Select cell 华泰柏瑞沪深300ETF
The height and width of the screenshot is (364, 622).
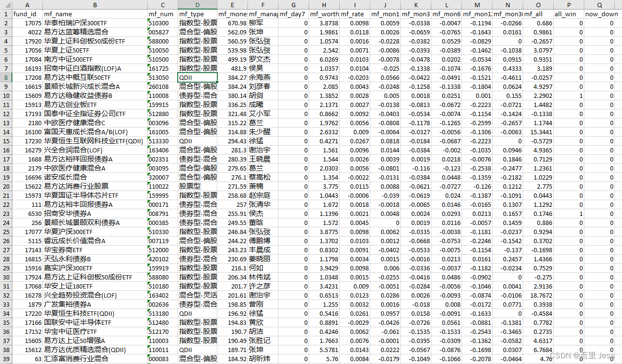pyautogui.click(x=95, y=23)
